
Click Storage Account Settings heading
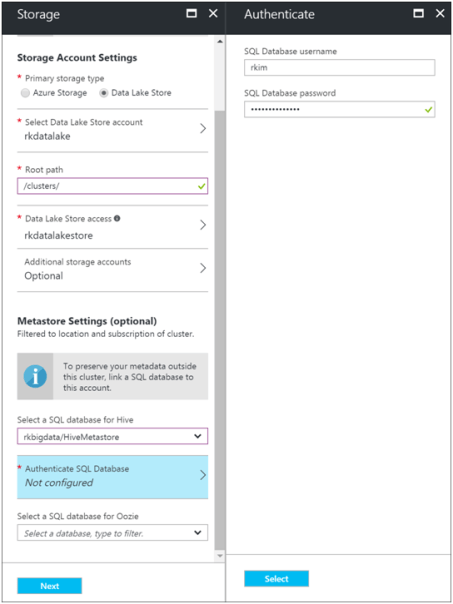(77, 58)
